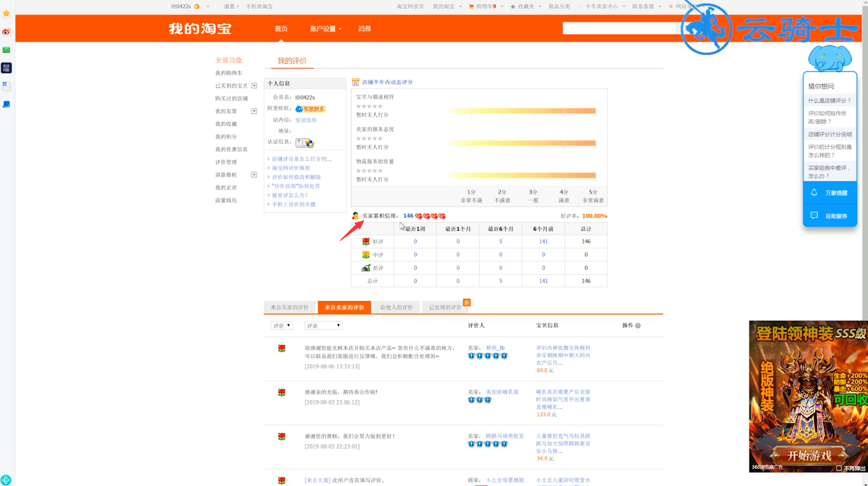The width and height of the screenshot is (868, 486).
Task: Click the search input field in header
Action: point(619,28)
